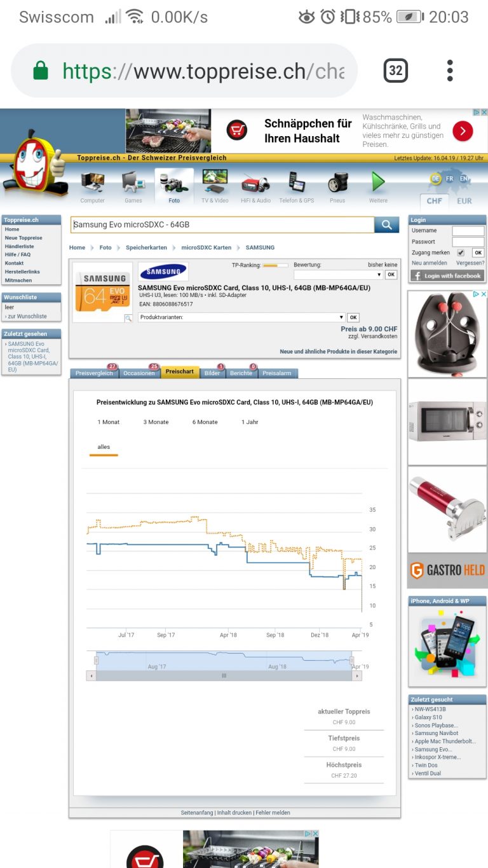Focus the Passwort input field
488x868 pixels.
(468, 242)
